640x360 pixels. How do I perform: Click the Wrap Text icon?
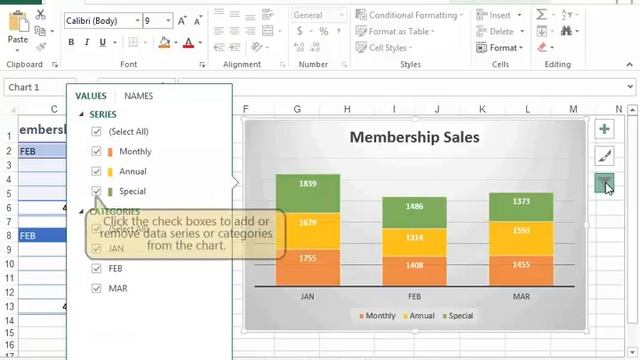point(268,14)
